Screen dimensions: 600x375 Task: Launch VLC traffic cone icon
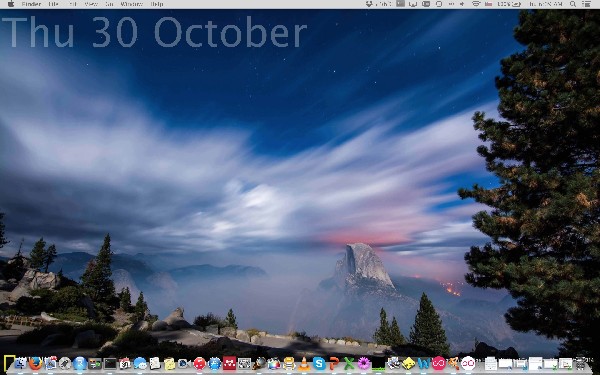[x=305, y=364]
